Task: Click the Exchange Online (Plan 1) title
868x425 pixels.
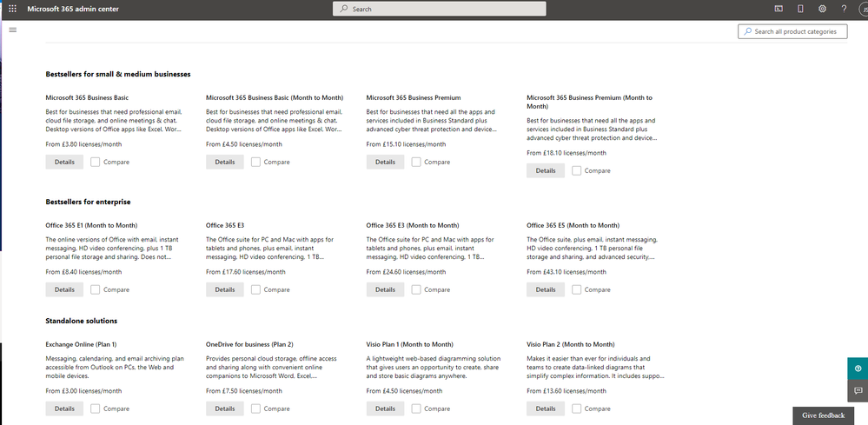Action: point(81,344)
